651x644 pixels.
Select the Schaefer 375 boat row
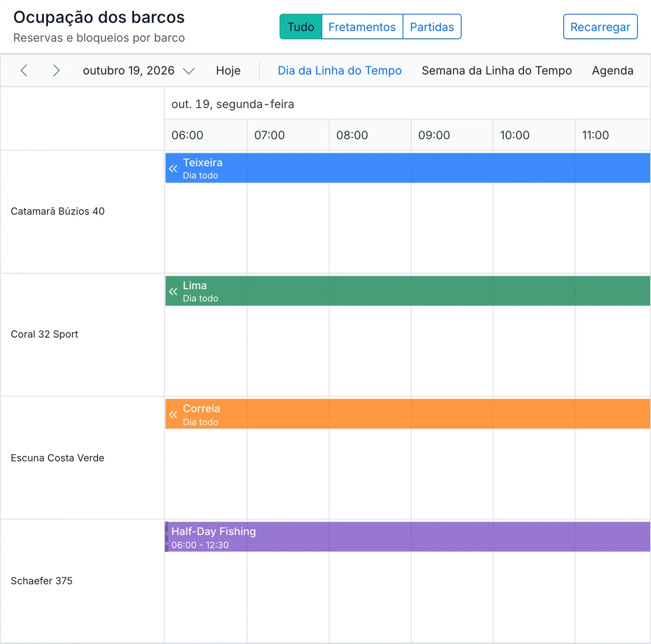tap(82, 581)
